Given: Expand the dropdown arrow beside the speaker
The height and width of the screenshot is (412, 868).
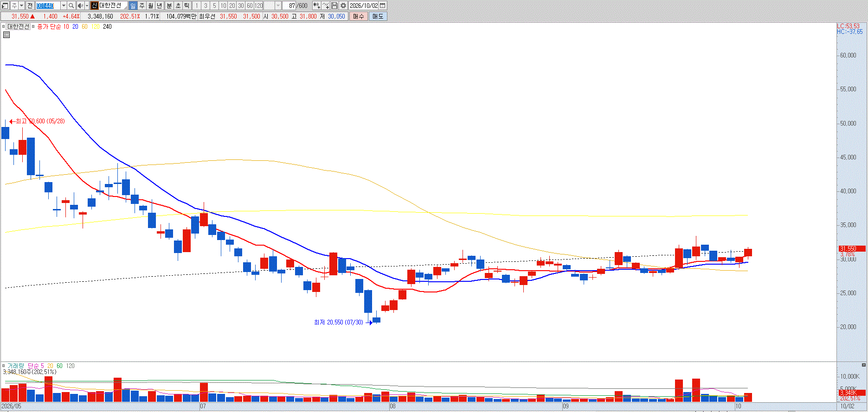Looking at the screenshot, I should tap(87, 6).
